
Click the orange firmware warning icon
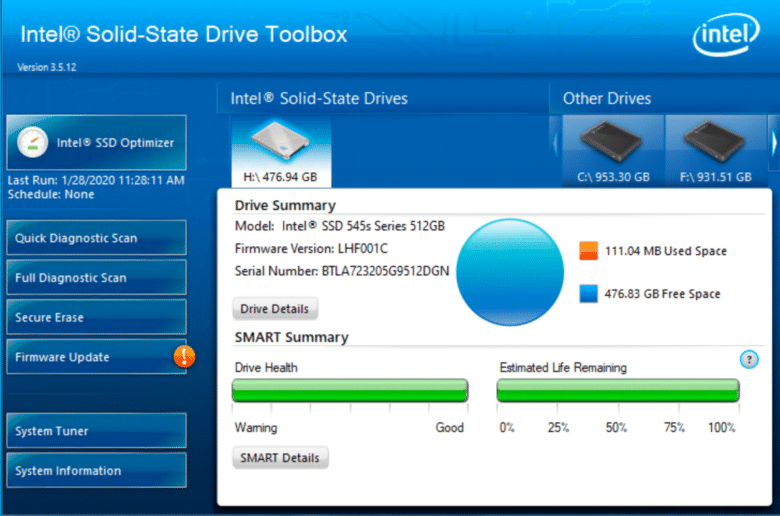(x=184, y=357)
